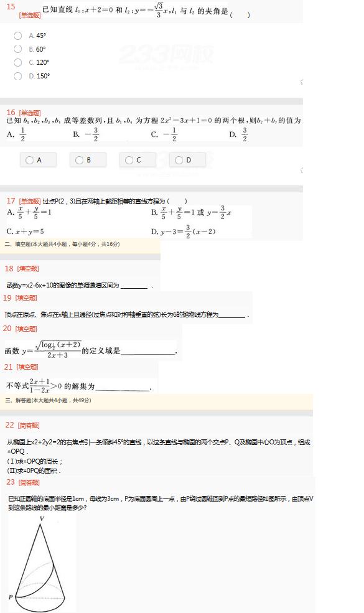Image resolution: width=364 pixels, height=613 pixels.
Task: Click question 22 text about 椭圆 x2+2y2=2
Action: [158, 446]
